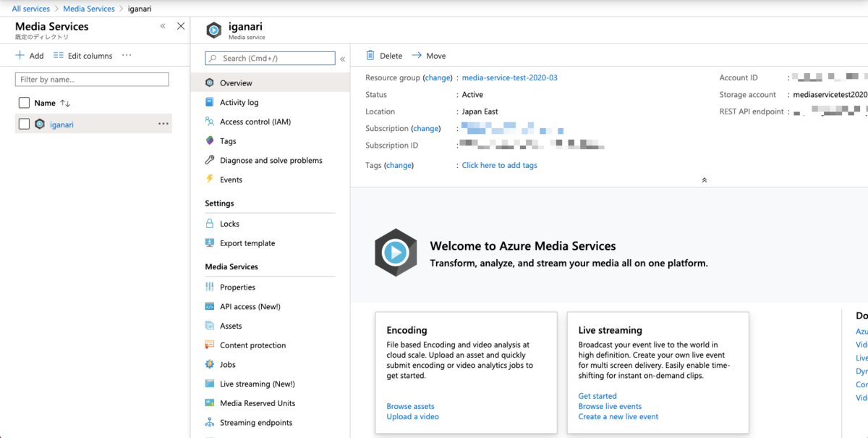Click the Access control (IAM) icon
868x438 pixels.
click(x=210, y=122)
